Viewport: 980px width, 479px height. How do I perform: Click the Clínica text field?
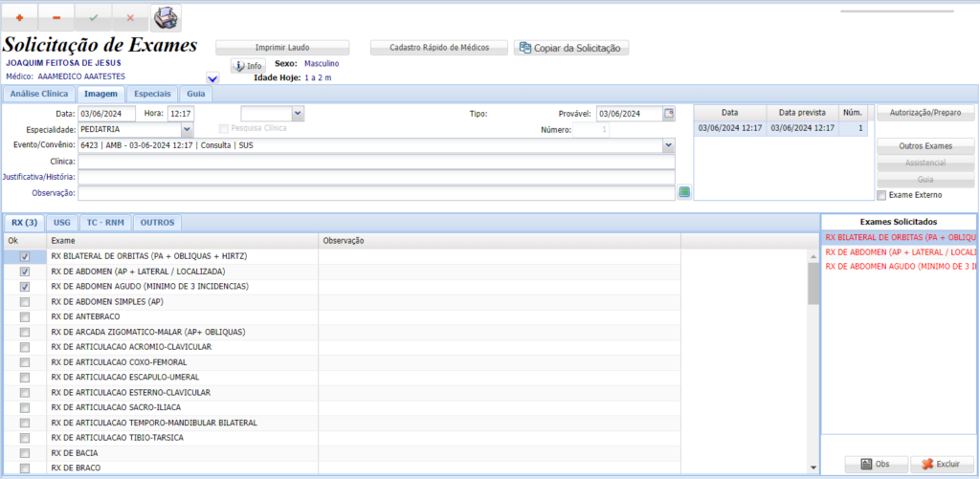coord(376,162)
